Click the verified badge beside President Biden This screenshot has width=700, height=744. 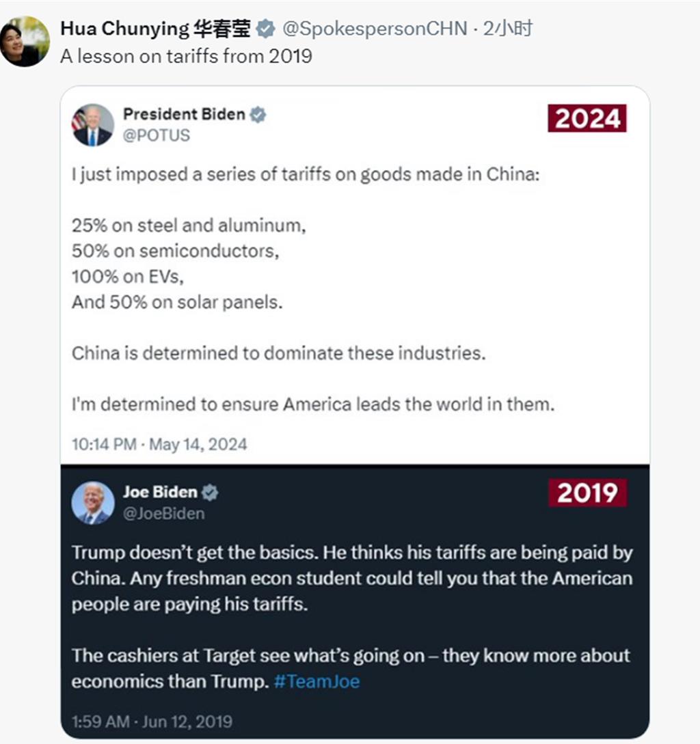coord(258,115)
